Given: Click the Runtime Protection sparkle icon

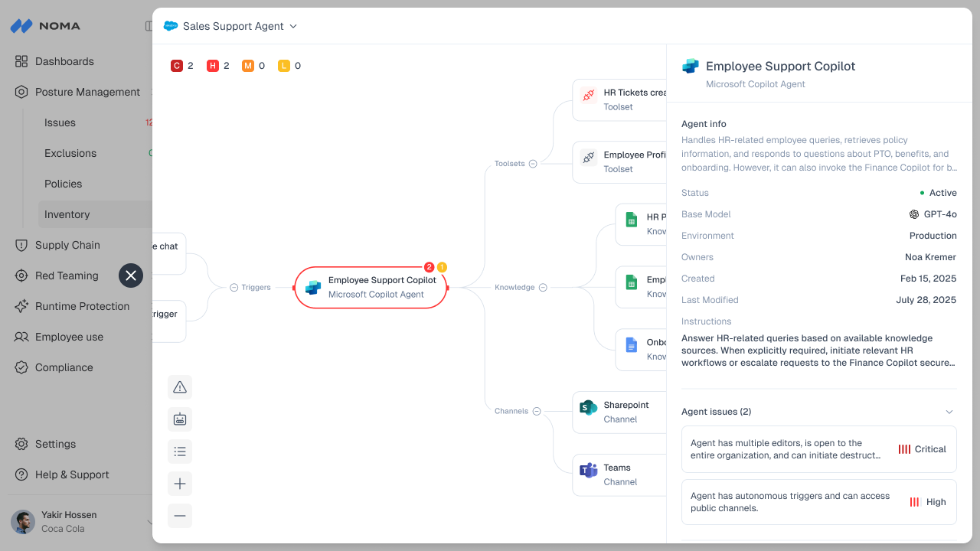Looking at the screenshot, I should click(21, 306).
